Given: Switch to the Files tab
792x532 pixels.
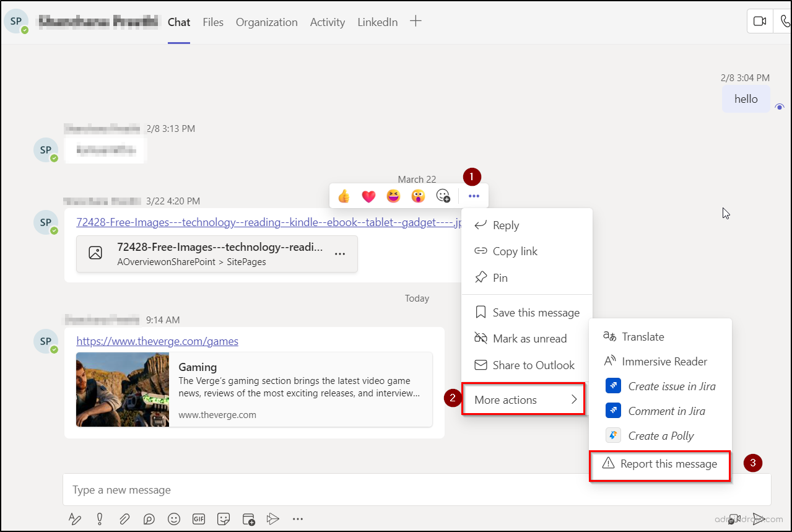Looking at the screenshot, I should pos(213,22).
